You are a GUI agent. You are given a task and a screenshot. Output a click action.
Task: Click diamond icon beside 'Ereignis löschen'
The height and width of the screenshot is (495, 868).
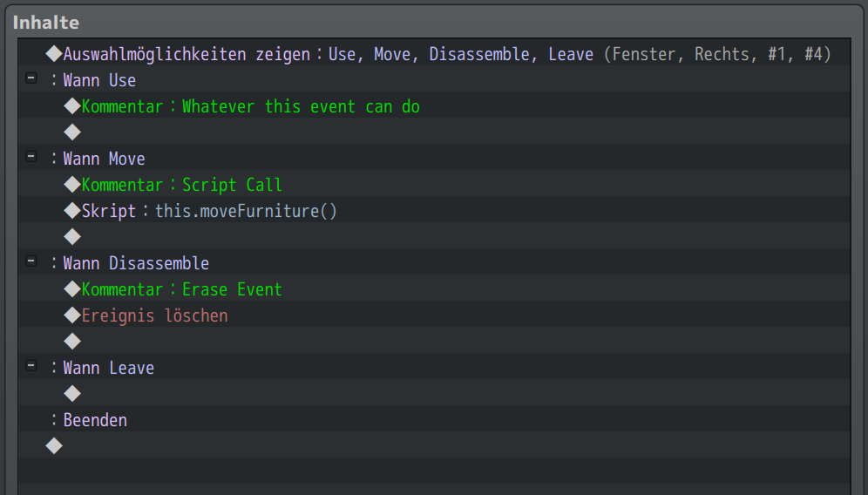(x=72, y=315)
